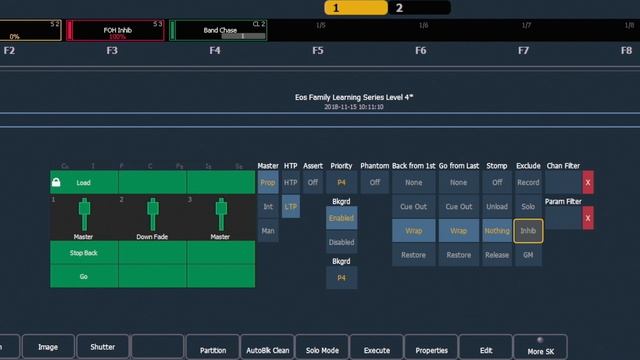The width and height of the screenshot is (640, 360).
Task: Toggle Exclude from GM
Action: [x=528, y=255]
